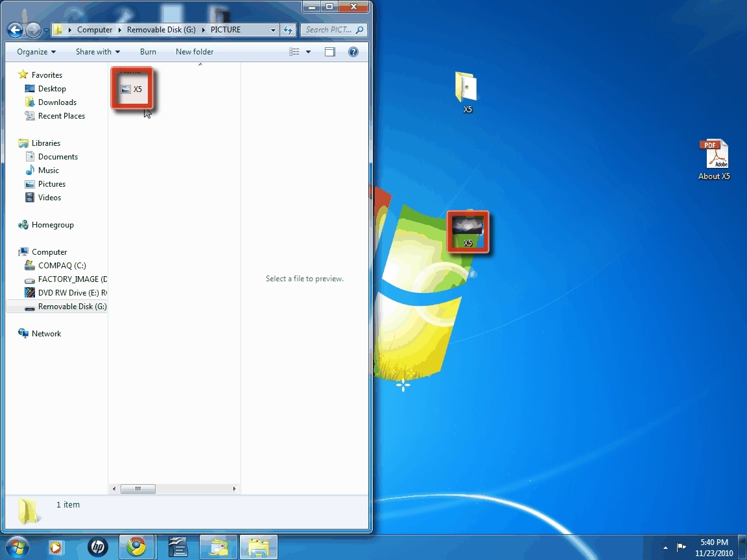Open COMPAQ (C:) drive
This screenshot has width=747, height=560.
(62, 265)
